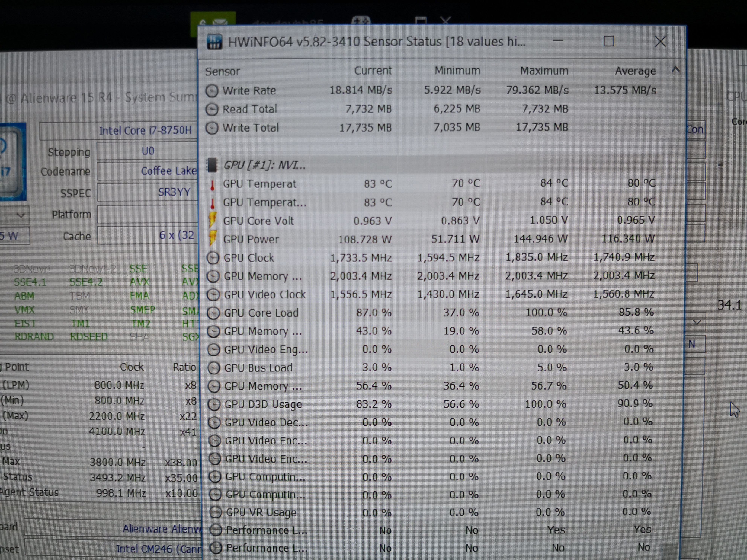Click the AVX feature flag in System Summary

pos(139,282)
